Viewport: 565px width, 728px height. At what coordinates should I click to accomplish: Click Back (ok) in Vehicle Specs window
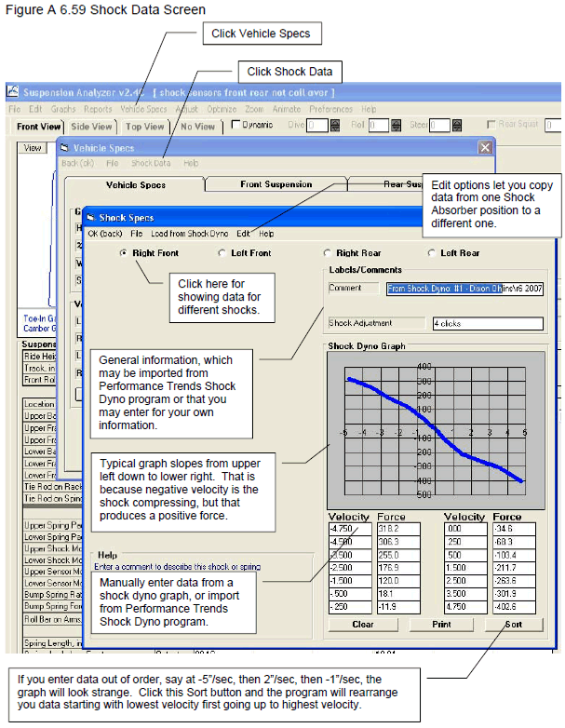pos(77,163)
